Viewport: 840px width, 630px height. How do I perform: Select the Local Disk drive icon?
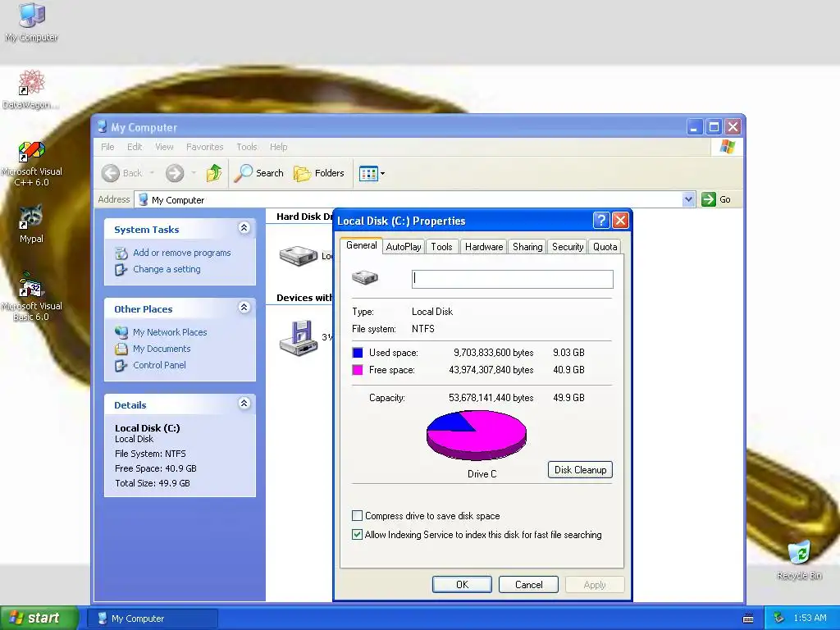point(299,256)
